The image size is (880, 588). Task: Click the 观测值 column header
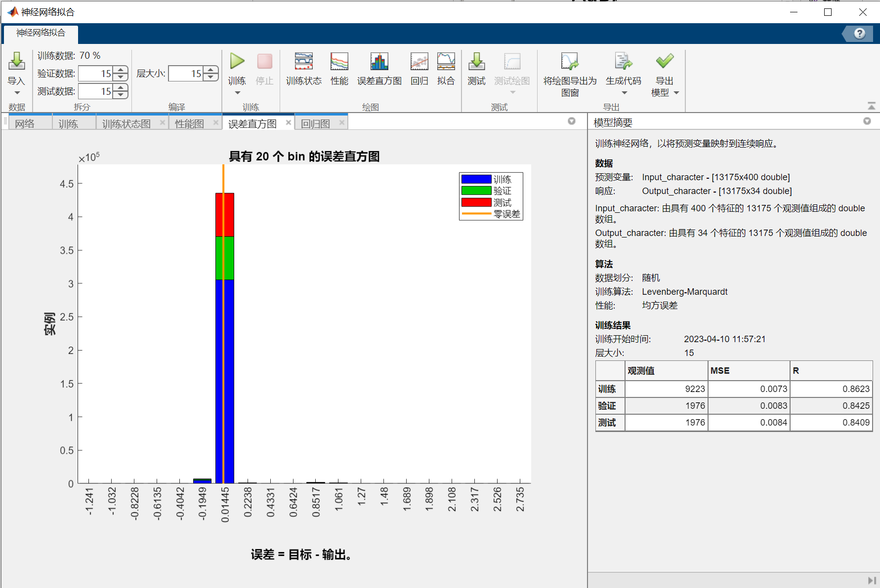pos(666,371)
